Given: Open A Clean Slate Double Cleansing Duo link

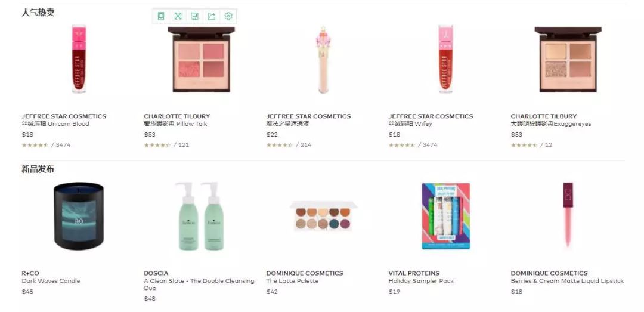Looking at the screenshot, I should click(x=199, y=285).
